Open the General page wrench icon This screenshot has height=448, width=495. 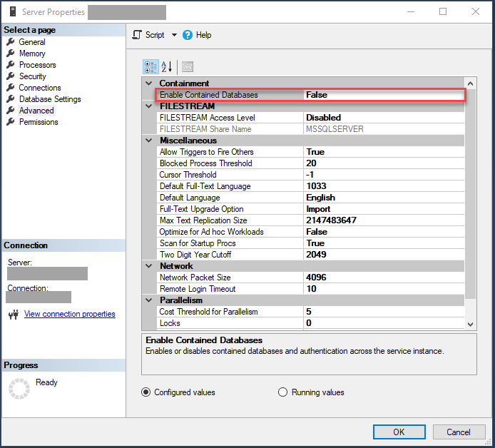11,41
